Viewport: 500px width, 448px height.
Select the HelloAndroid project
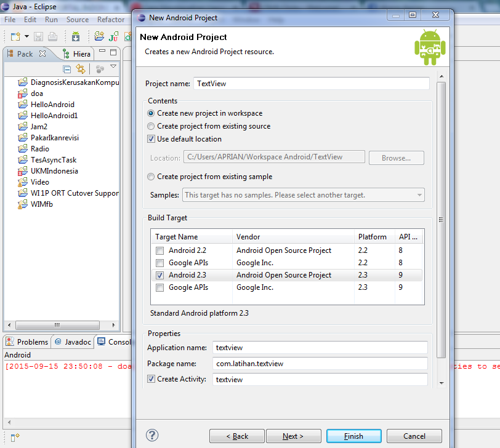click(x=46, y=105)
